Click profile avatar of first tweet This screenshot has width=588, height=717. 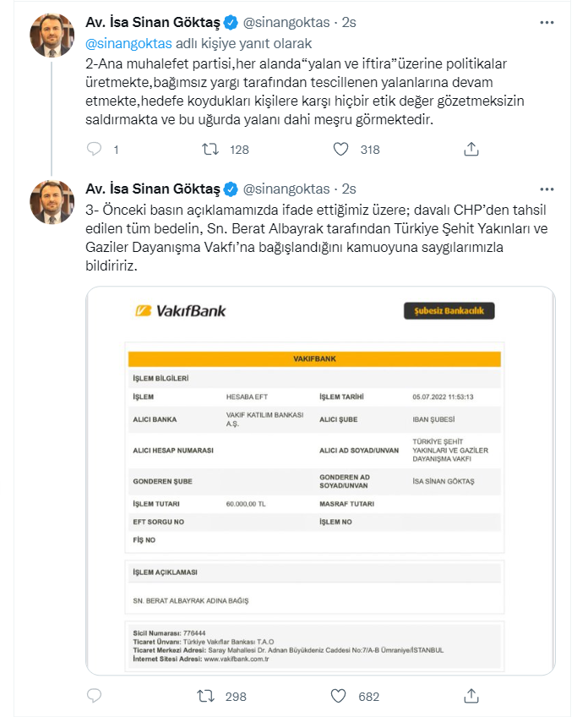click(52, 36)
